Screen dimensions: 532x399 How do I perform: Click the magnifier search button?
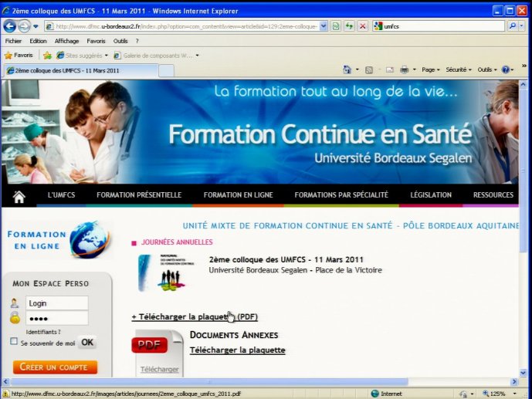pos(512,26)
